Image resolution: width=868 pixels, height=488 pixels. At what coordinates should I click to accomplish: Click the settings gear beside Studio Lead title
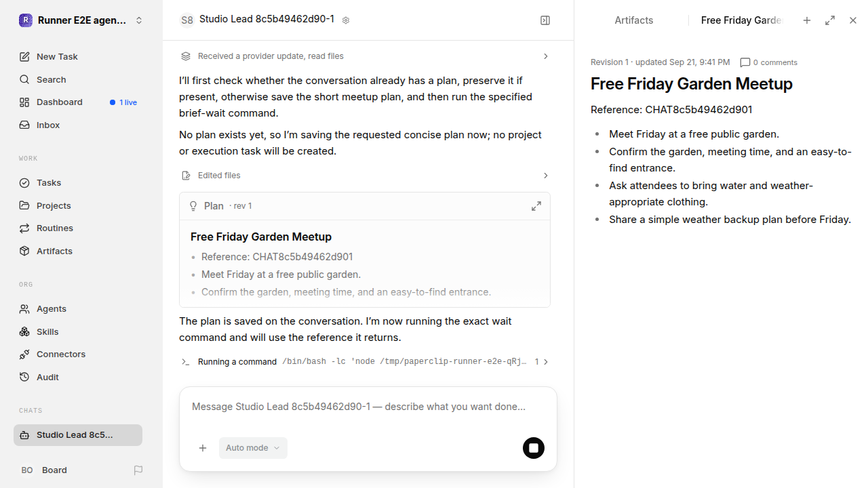click(346, 20)
